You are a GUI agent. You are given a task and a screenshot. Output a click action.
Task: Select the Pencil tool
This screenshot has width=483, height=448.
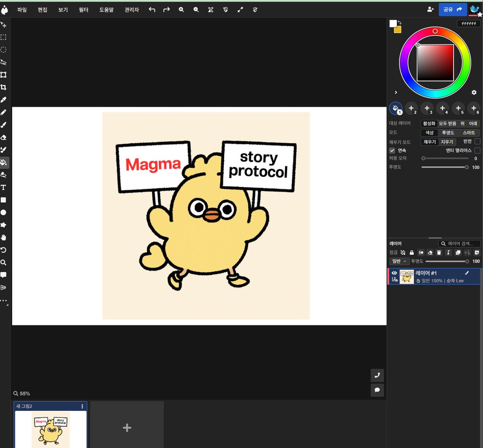pos(4,112)
